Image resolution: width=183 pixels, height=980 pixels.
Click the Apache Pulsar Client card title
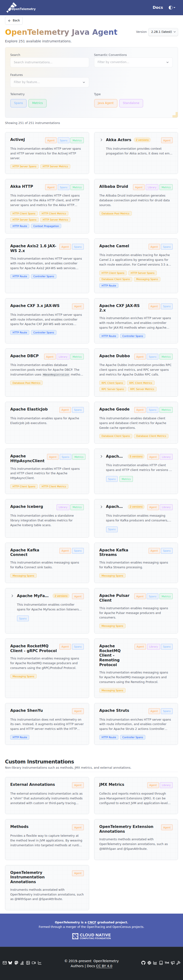[x=114, y=598]
